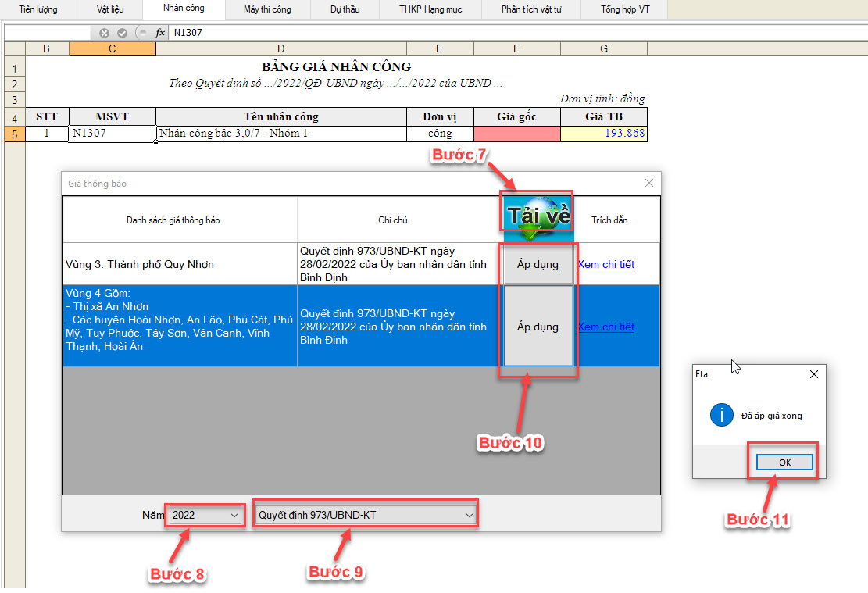Switch to the Vật liệu tab
The image size is (868, 593).
pos(110,9)
